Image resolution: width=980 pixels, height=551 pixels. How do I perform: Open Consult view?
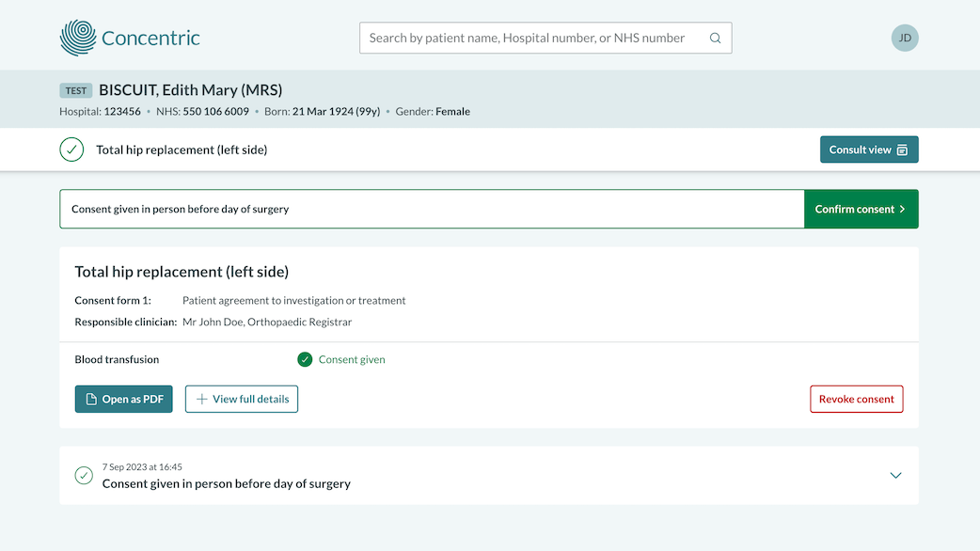(x=868, y=149)
